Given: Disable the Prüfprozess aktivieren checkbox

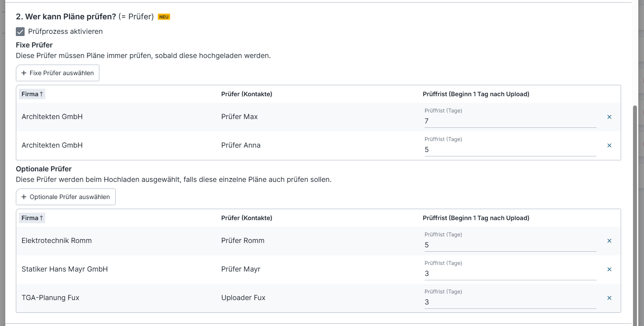Looking at the screenshot, I should (20, 32).
